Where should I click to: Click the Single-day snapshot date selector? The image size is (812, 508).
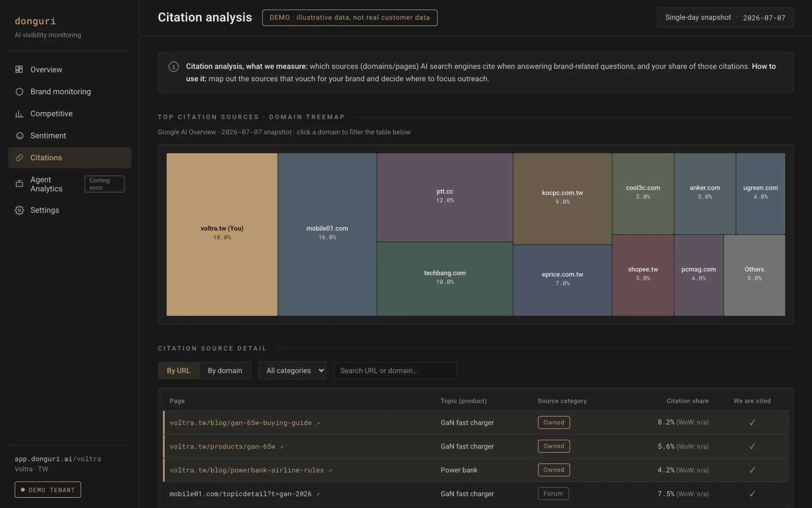tap(725, 18)
